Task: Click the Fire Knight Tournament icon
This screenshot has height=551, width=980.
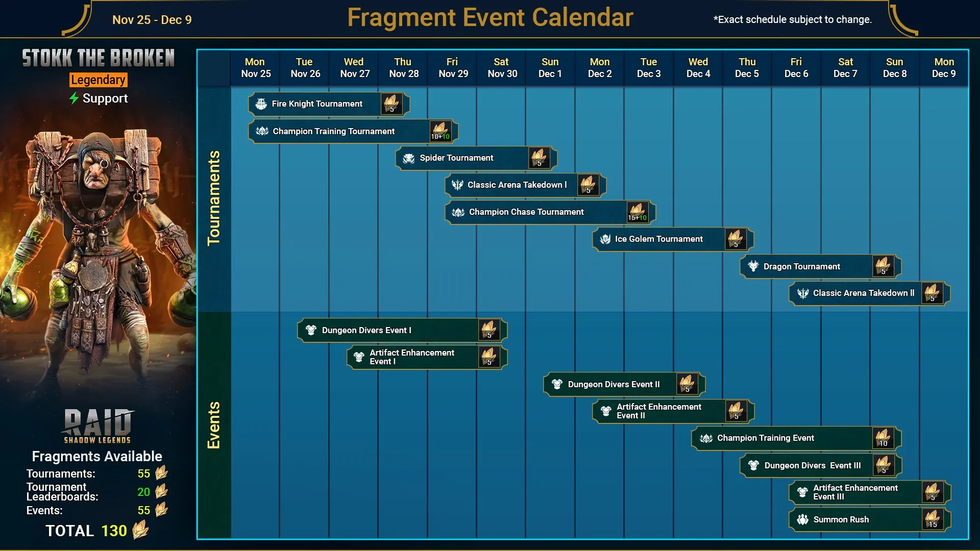Action: pyautogui.click(x=261, y=104)
